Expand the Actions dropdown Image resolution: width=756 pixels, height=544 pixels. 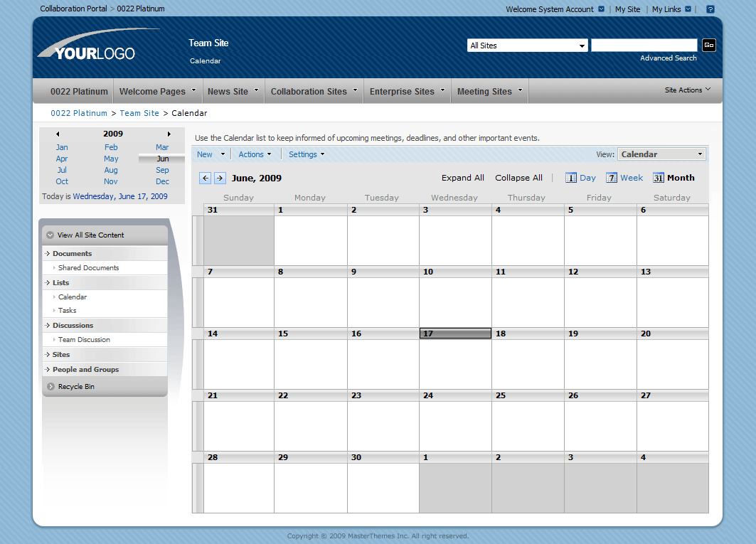[x=255, y=154]
